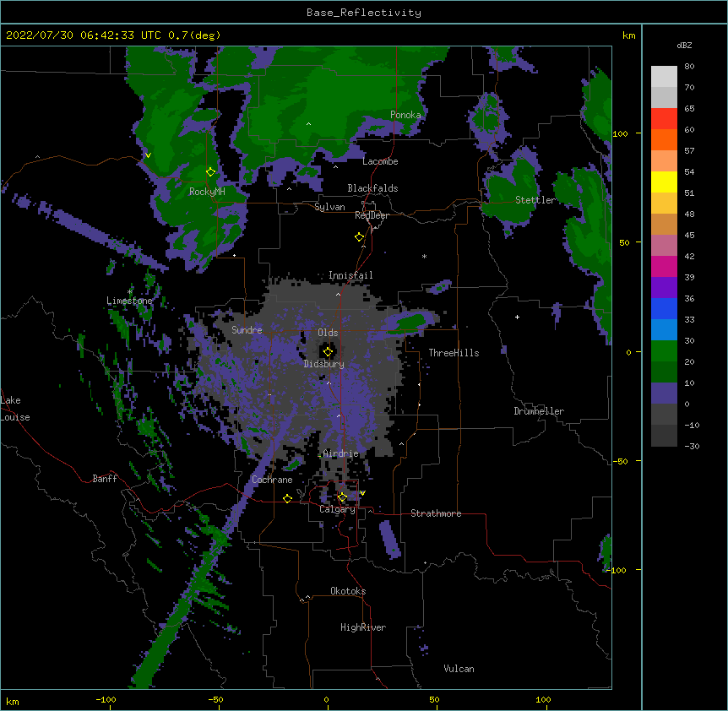The width and height of the screenshot is (728, 711).
Task: Click the Strathmore label
Action: (436, 513)
